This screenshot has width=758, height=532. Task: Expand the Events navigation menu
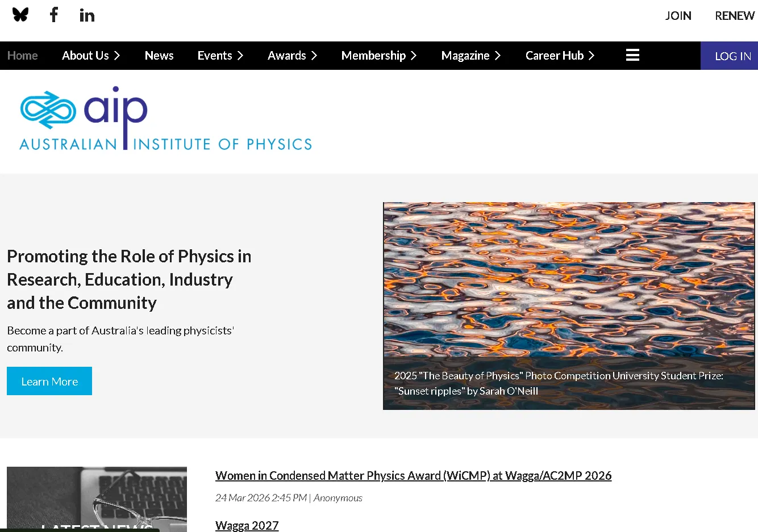coord(220,55)
